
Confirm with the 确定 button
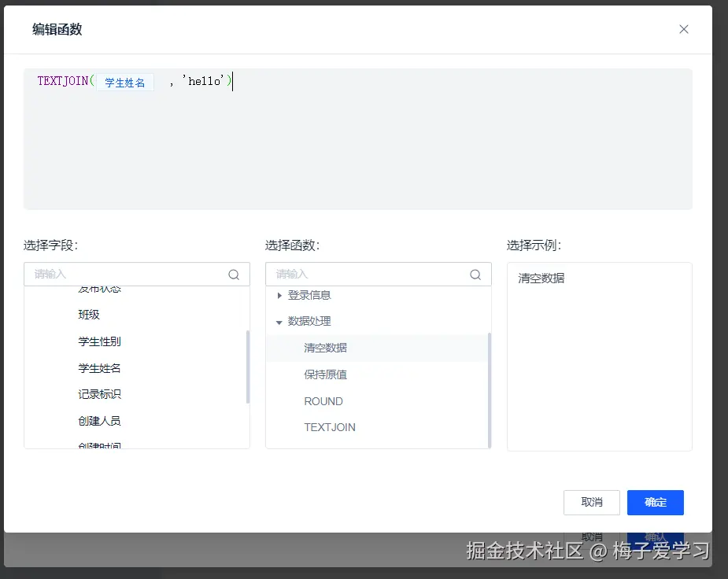[x=655, y=503]
